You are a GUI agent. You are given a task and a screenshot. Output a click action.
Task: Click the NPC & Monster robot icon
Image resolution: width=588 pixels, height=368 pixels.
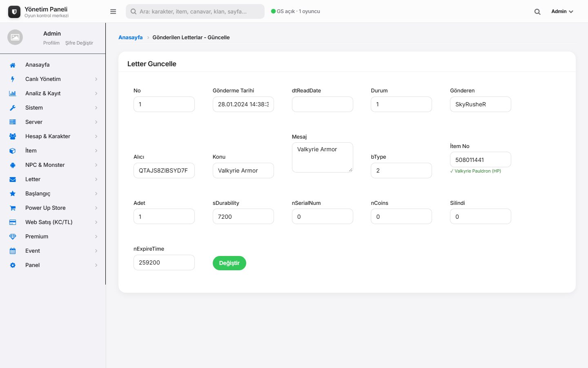click(13, 165)
